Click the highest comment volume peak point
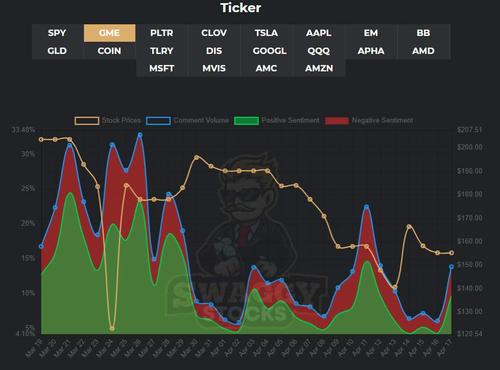Screen dimensions: 500x370 [140, 135]
